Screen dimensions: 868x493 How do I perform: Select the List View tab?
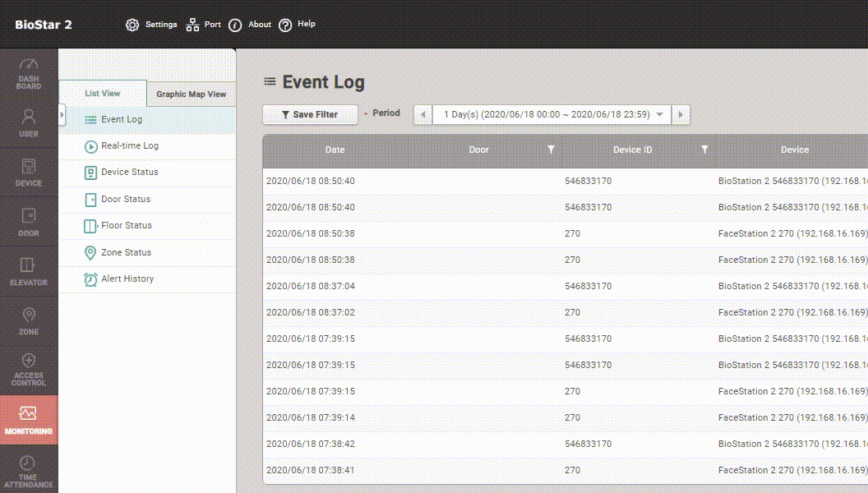click(x=103, y=94)
